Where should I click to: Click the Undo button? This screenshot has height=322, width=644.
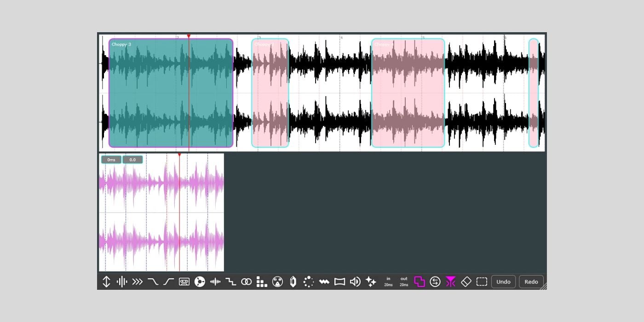tap(503, 282)
